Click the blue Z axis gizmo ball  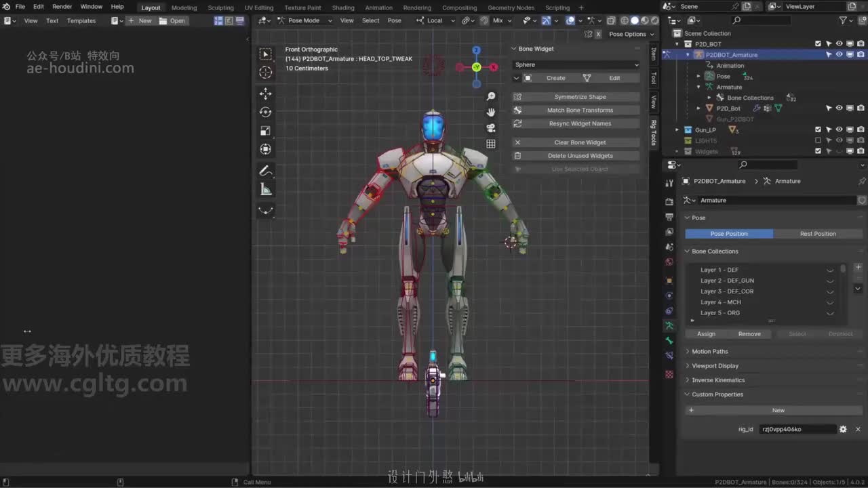pyautogui.click(x=477, y=50)
